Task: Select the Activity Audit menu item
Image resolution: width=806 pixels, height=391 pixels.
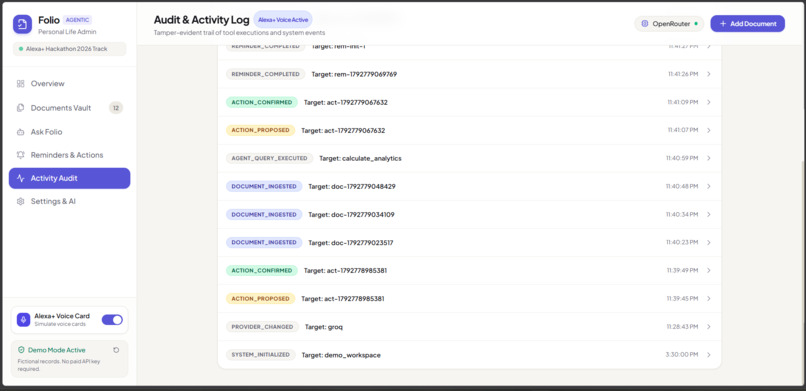Action: (x=69, y=178)
